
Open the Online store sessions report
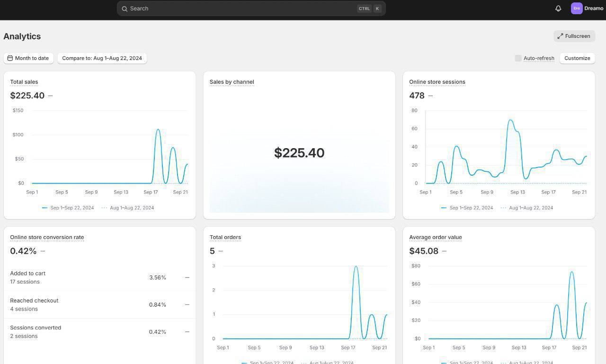437,82
